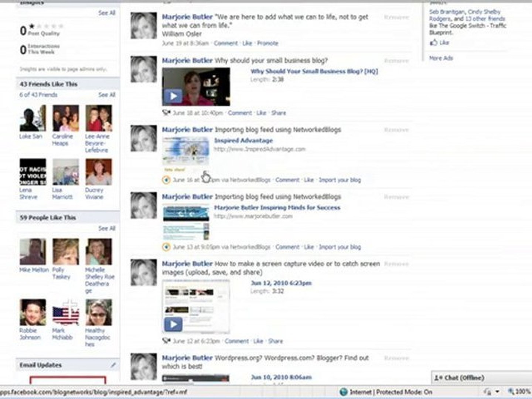The image size is (532, 399).
Task: Click 'Like' on the June 16 NetworkedBlogs post
Action: 309,180
